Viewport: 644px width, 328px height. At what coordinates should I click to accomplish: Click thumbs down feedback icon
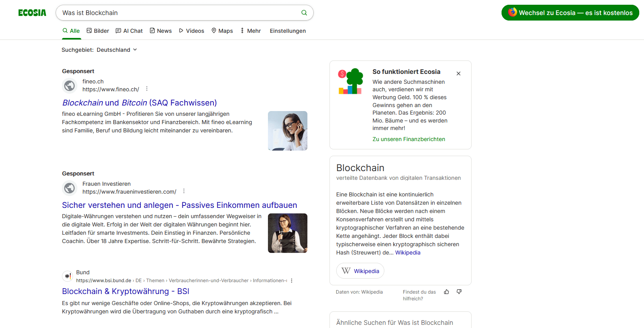pyautogui.click(x=459, y=292)
